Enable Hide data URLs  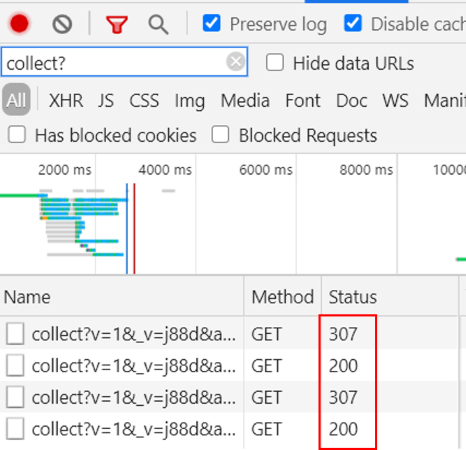coord(275,62)
